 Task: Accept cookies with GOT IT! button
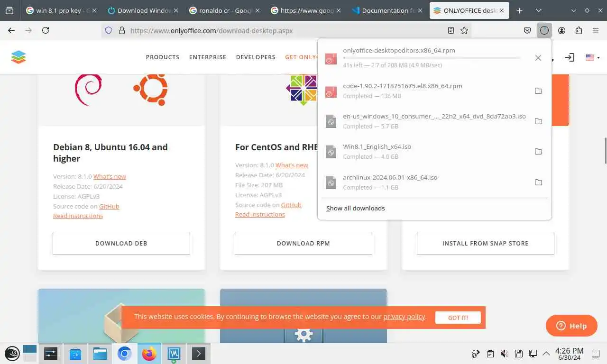click(458, 318)
